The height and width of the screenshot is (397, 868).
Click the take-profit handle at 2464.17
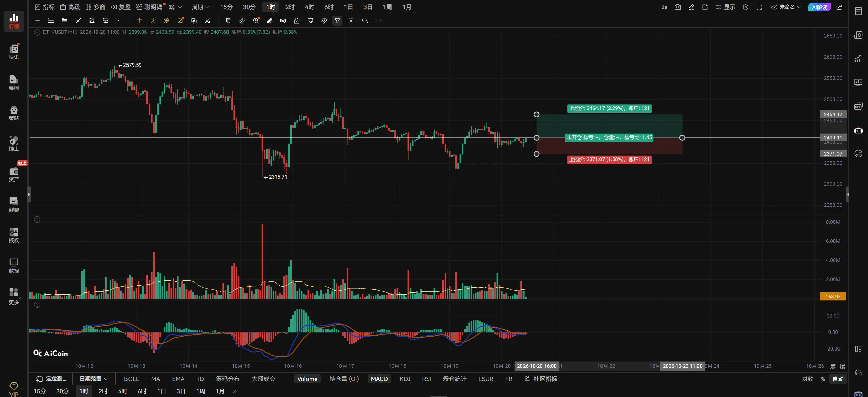(536, 115)
